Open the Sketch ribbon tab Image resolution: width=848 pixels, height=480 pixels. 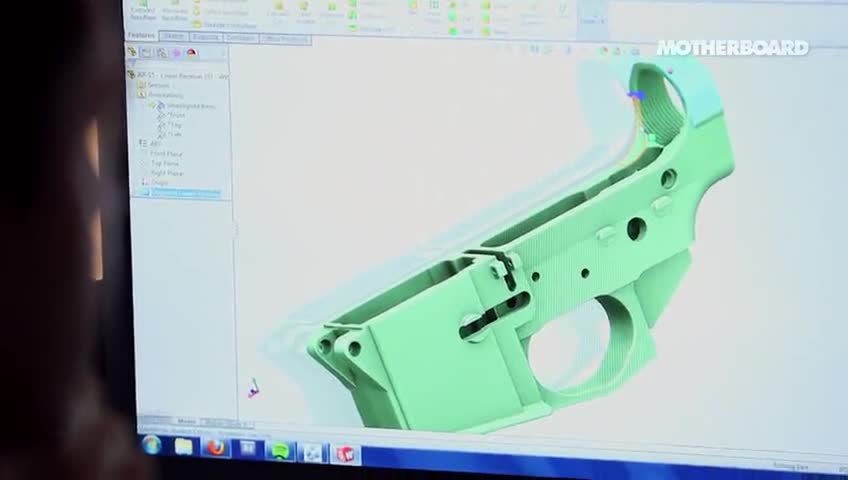tap(174, 36)
